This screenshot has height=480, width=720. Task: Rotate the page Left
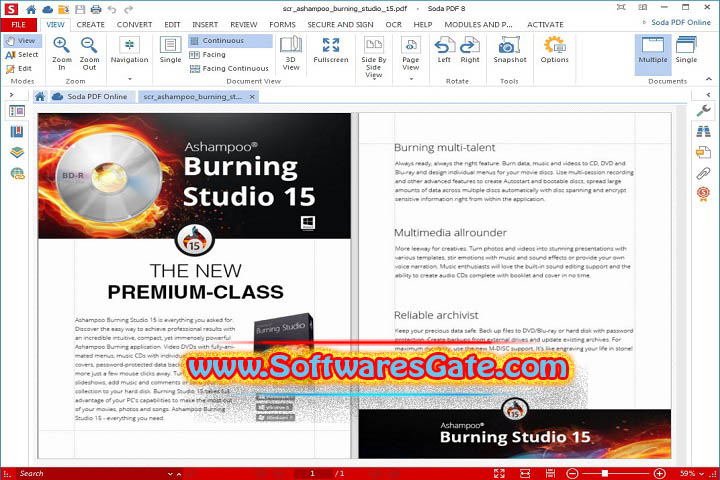[x=444, y=50]
